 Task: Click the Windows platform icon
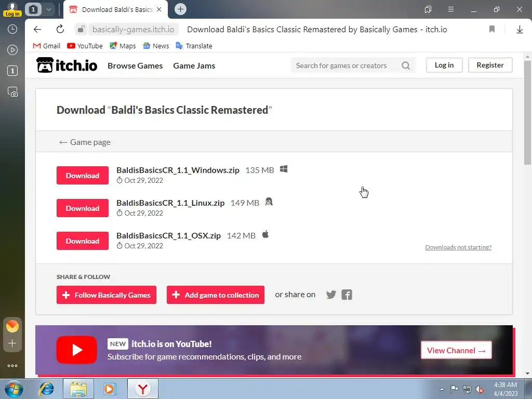click(x=284, y=169)
